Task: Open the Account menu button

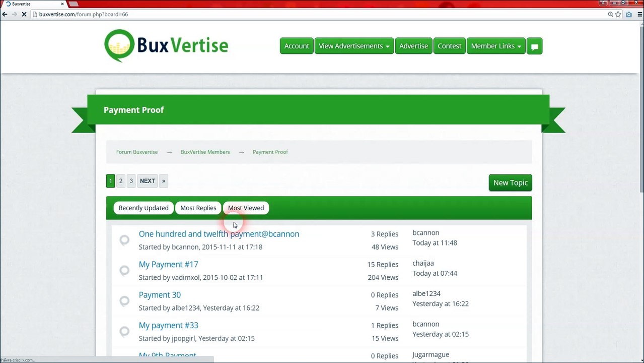Action: point(297,46)
